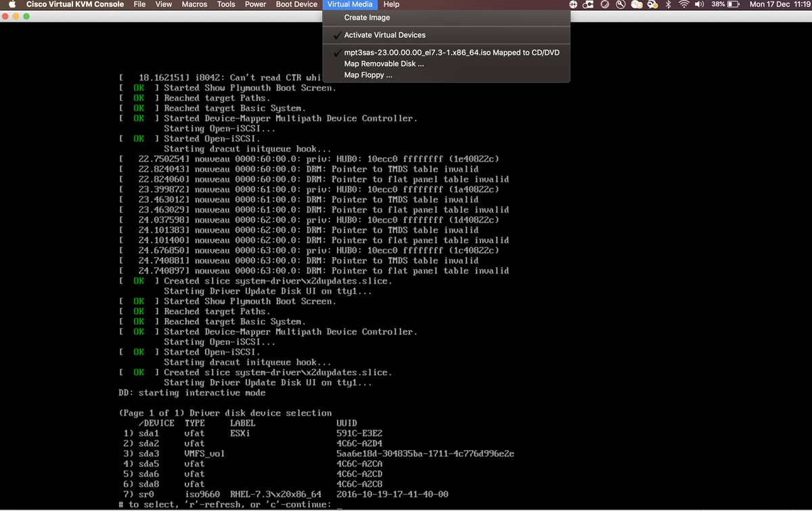Open the Power menu
This screenshot has width=812, height=511.
pos(256,4)
